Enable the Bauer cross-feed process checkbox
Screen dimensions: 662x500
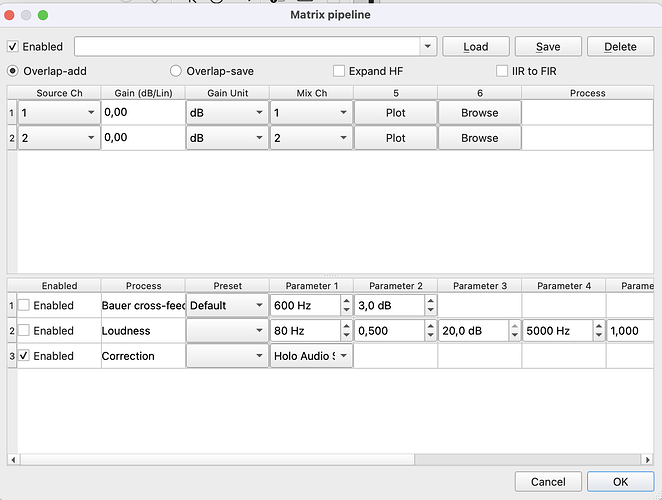pos(24,305)
